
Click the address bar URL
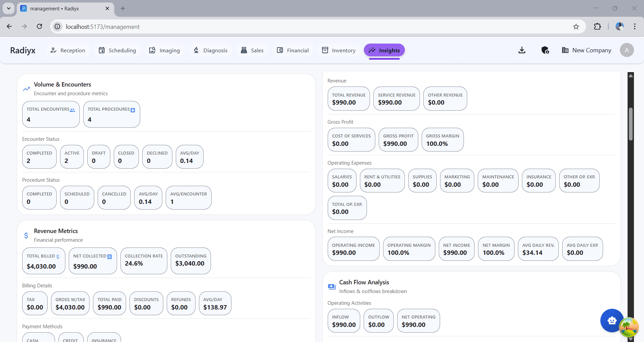coord(103,26)
